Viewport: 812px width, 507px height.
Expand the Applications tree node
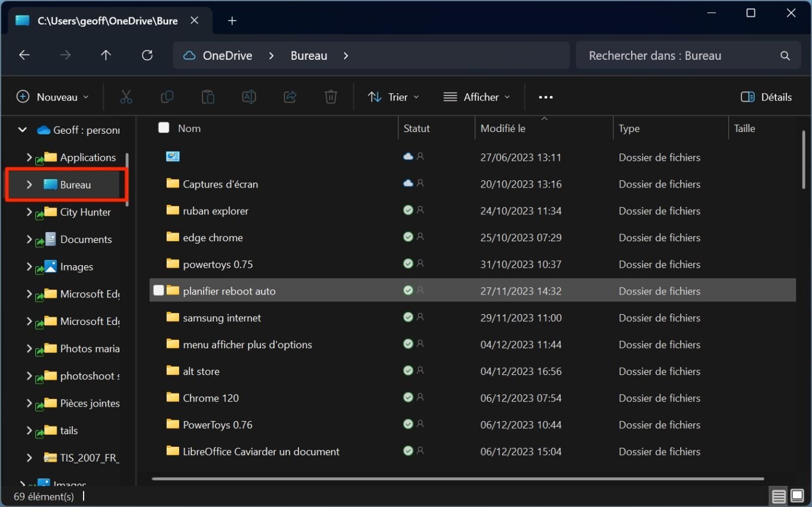click(x=29, y=157)
